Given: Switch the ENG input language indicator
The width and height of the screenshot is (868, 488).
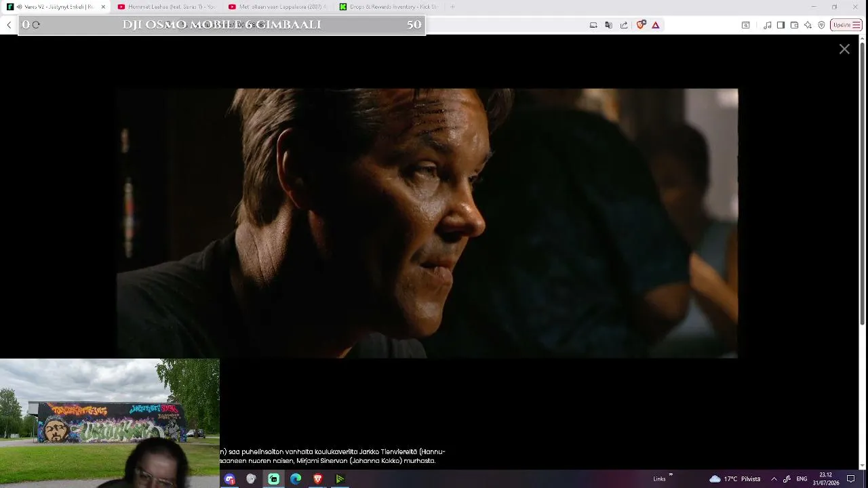Looking at the screenshot, I should (x=802, y=479).
